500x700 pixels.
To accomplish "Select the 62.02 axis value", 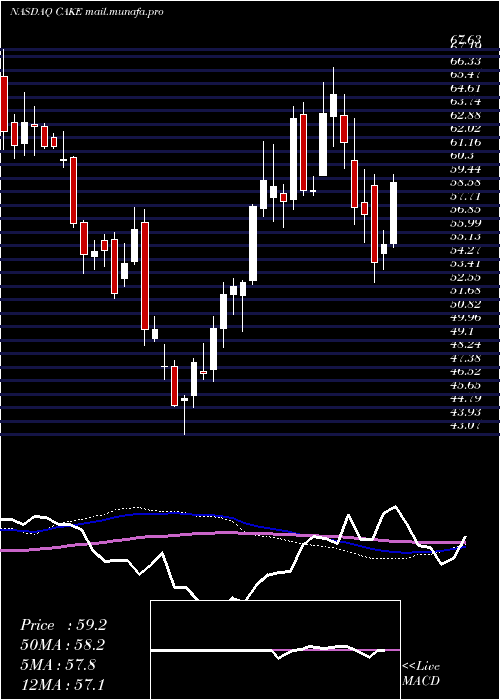I will click(x=466, y=128).
